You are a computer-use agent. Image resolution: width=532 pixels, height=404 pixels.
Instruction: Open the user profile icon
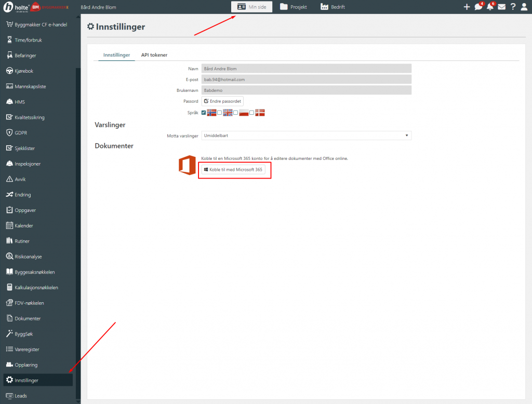tap(524, 7)
